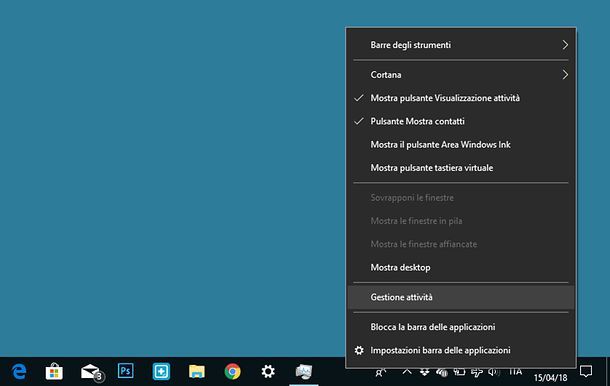
Task: Choose Mostra desktop in the context menu
Action: point(461,267)
